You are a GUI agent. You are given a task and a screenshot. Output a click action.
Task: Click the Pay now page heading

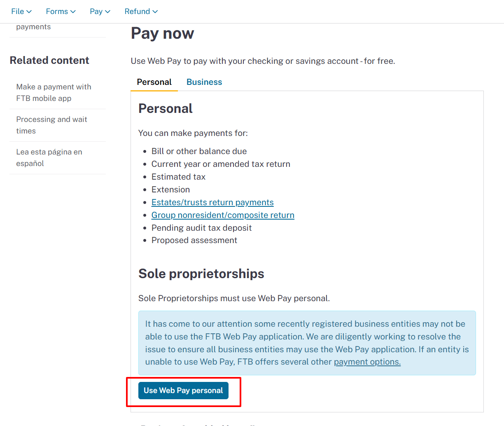(162, 33)
